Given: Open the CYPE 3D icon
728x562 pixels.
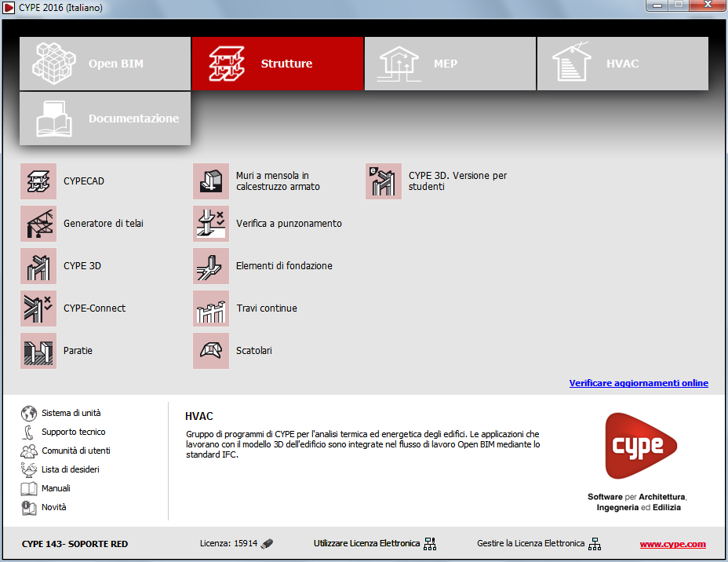Looking at the screenshot, I should pyautogui.click(x=38, y=265).
